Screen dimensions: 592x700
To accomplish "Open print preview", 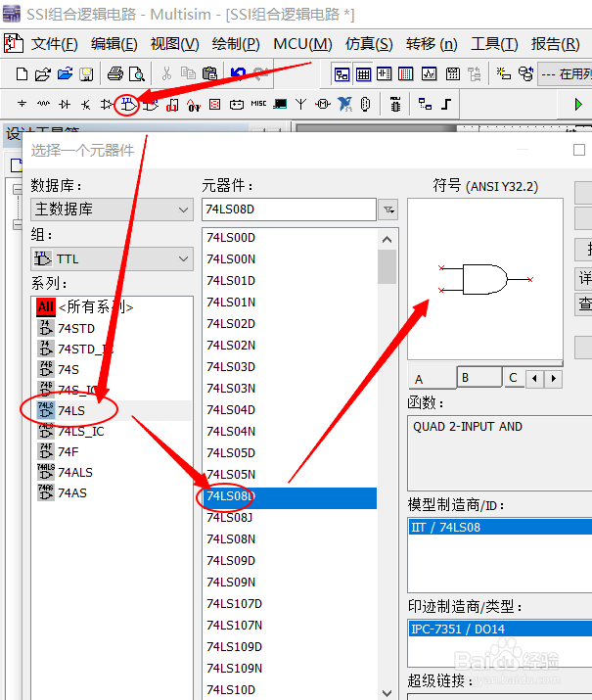I will tap(137, 73).
